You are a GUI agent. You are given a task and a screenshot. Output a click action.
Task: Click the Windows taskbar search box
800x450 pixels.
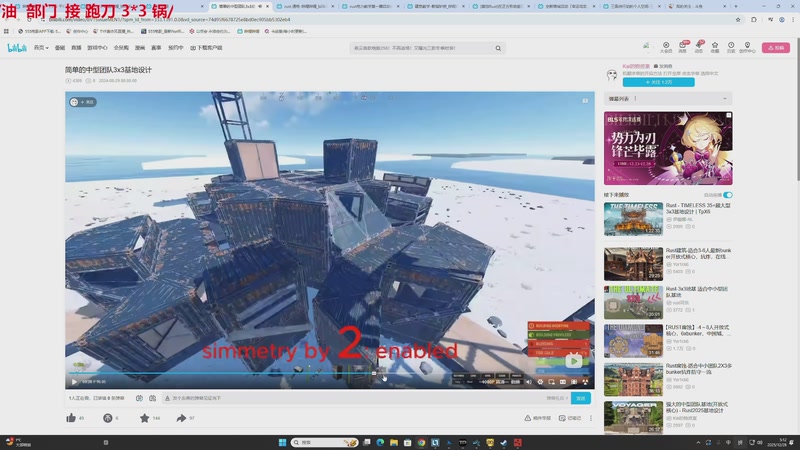point(324,442)
